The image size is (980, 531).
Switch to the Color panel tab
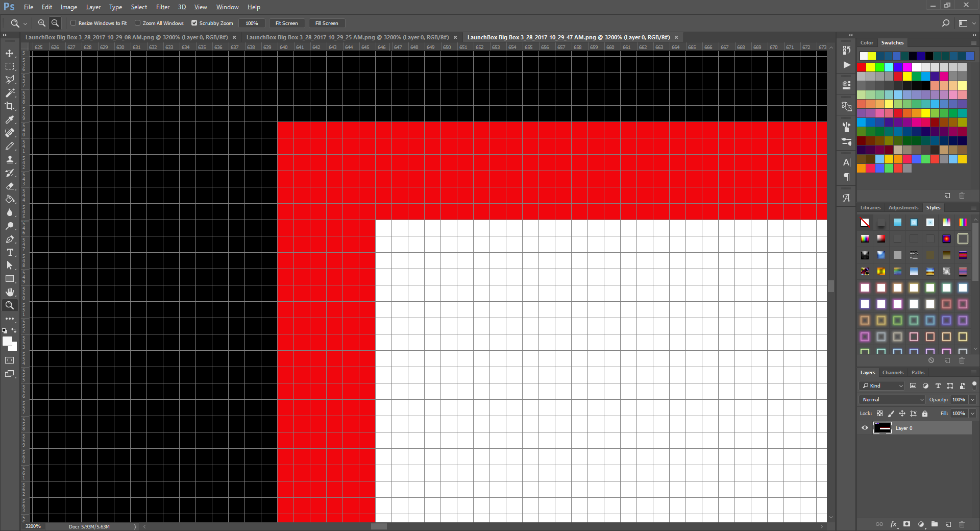(x=867, y=42)
